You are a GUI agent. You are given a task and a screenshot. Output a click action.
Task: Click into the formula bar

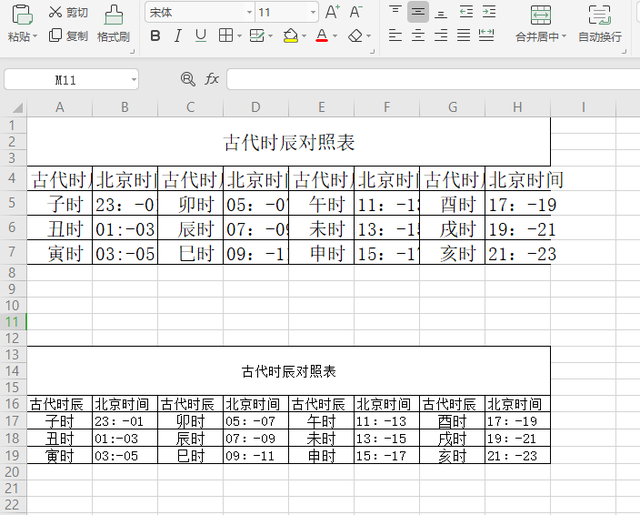(433, 80)
